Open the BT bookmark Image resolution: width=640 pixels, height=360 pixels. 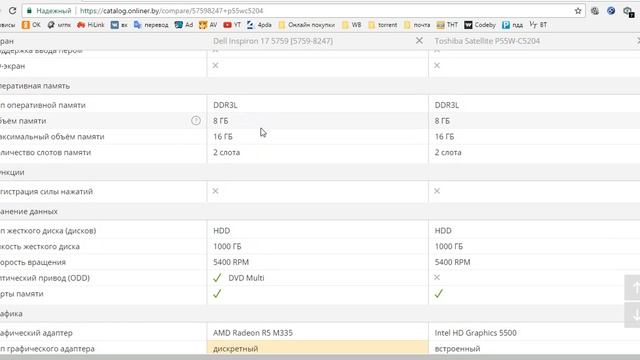click(x=538, y=25)
